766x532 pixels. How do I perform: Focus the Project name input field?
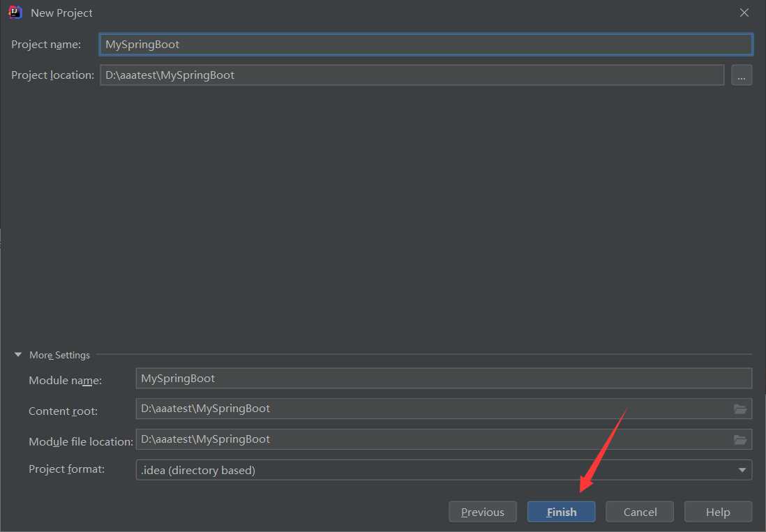click(x=426, y=45)
